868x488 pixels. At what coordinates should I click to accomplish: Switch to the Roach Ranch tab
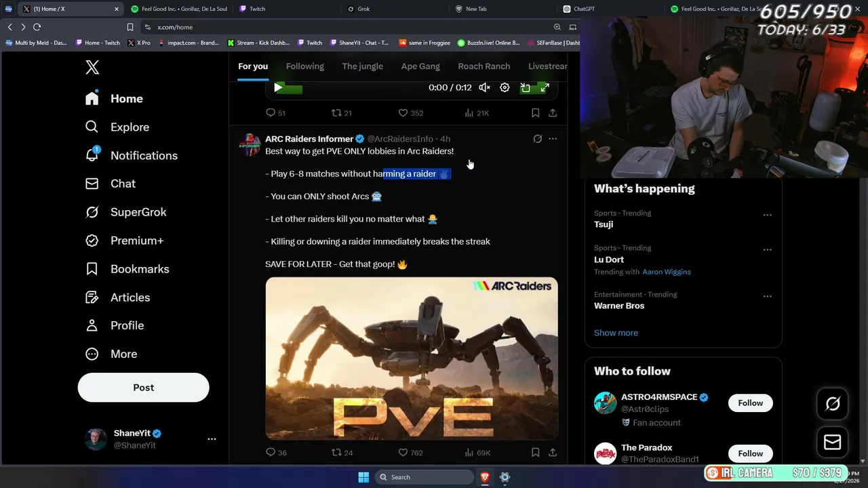pyautogui.click(x=484, y=66)
